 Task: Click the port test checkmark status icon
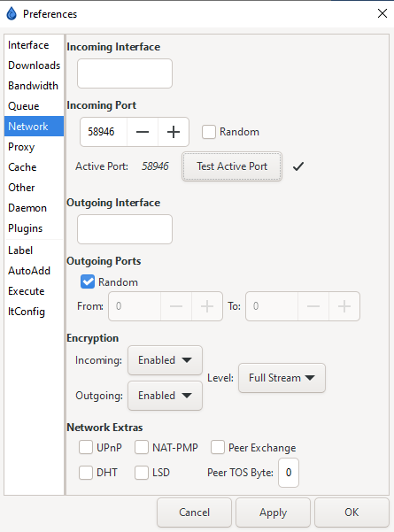(298, 166)
